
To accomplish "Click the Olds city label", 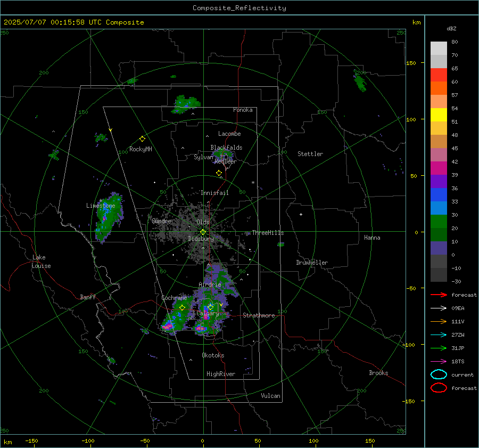I will (203, 222).
